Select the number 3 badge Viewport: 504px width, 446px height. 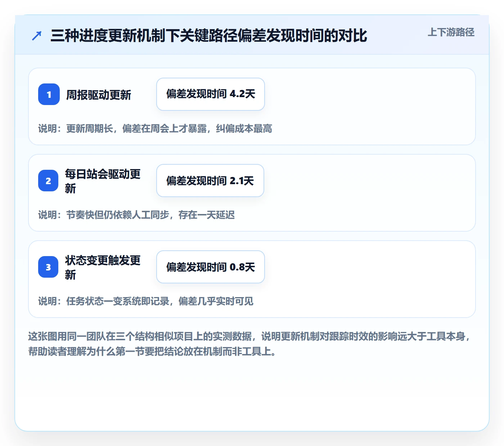tap(48, 267)
